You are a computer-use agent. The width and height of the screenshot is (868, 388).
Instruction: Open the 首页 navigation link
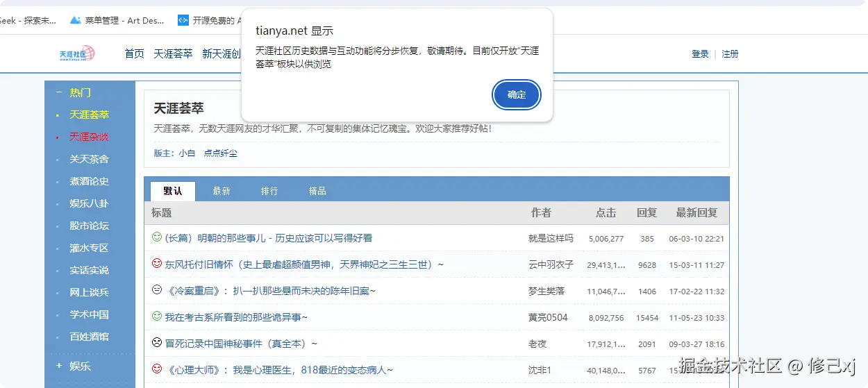[135, 53]
